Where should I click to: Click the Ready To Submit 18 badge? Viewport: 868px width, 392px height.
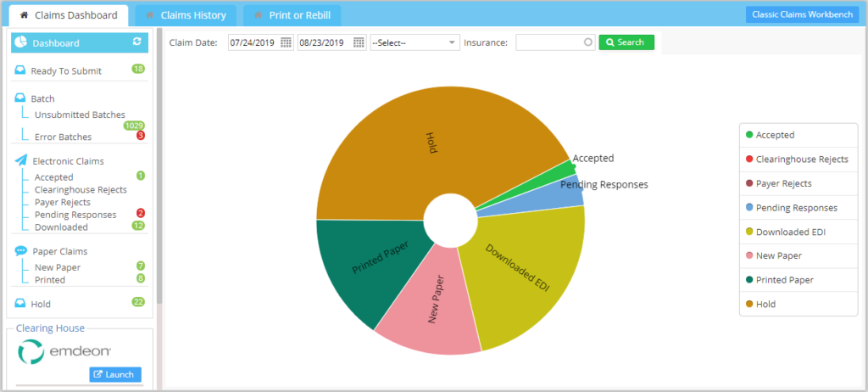click(x=138, y=69)
